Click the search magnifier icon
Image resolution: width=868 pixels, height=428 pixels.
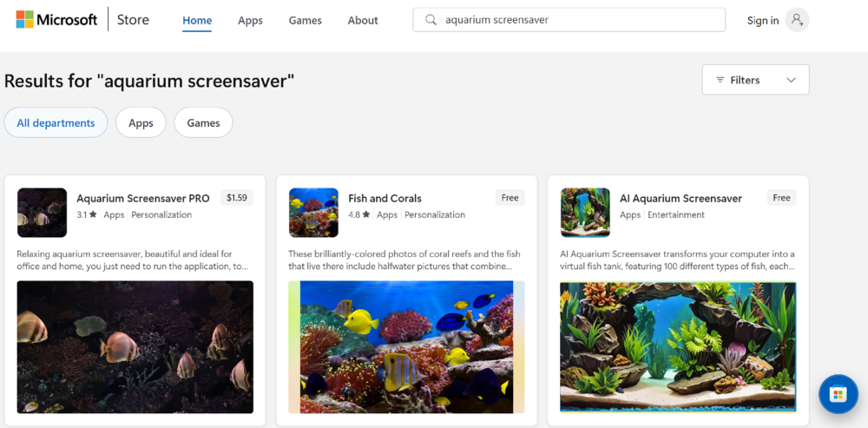[431, 20]
